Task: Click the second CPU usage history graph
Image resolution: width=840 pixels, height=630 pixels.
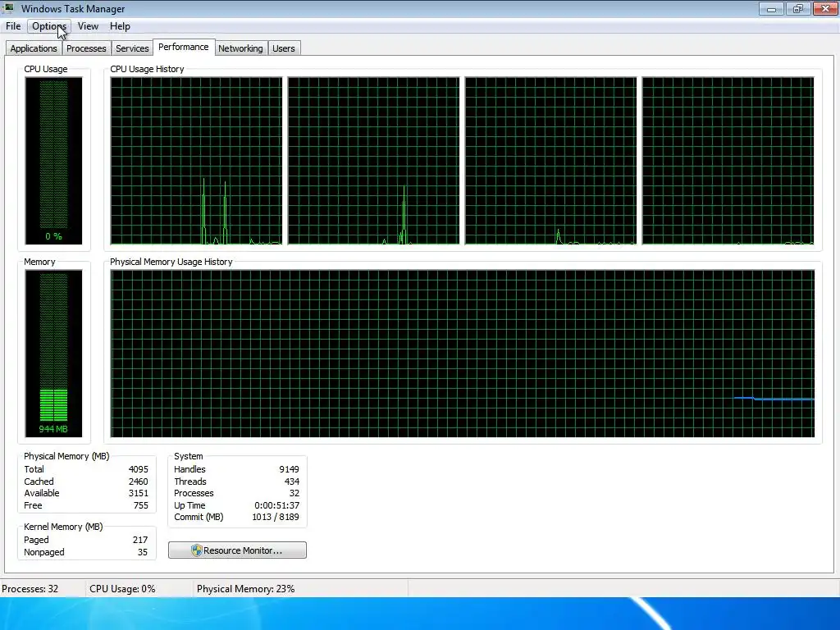Action: 373,161
